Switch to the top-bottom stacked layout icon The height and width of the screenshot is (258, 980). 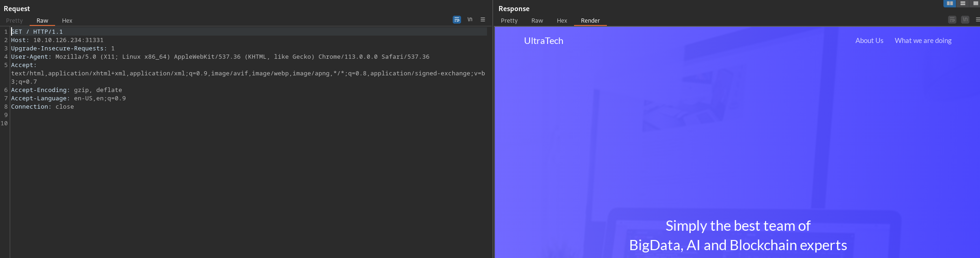tap(962, 3)
